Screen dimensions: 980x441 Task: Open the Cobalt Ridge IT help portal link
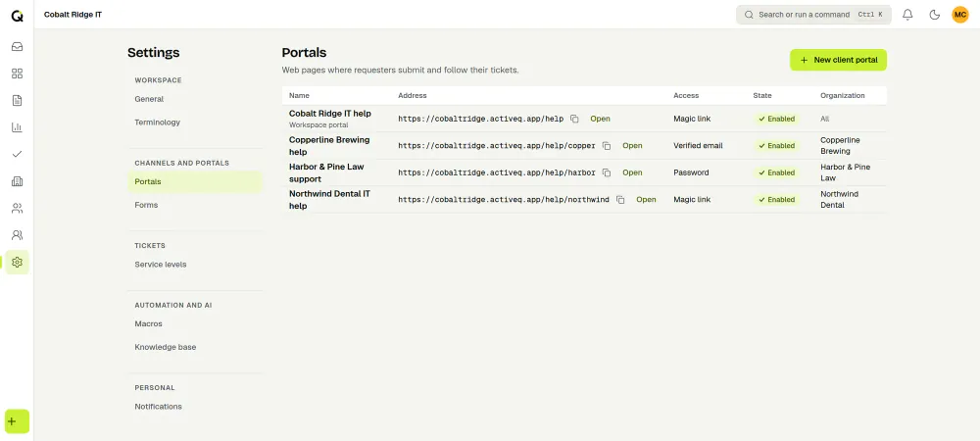(x=600, y=119)
